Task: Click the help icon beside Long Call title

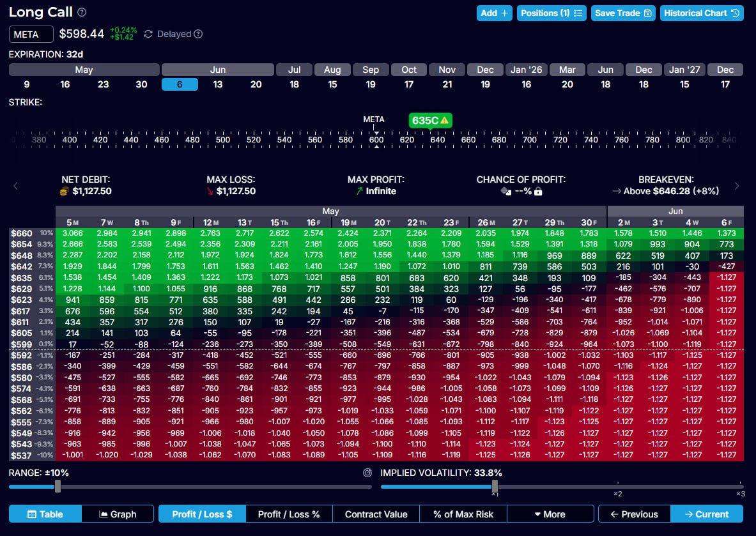Action: click(x=82, y=13)
